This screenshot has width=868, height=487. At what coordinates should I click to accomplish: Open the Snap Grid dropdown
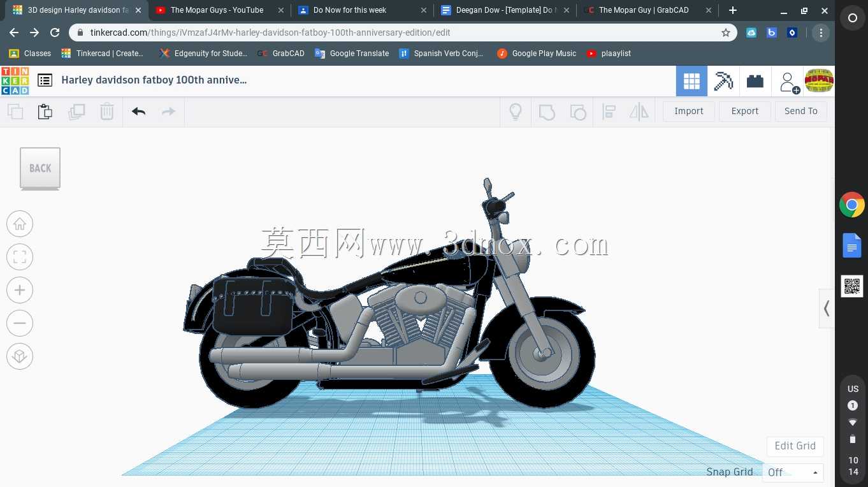coord(793,472)
